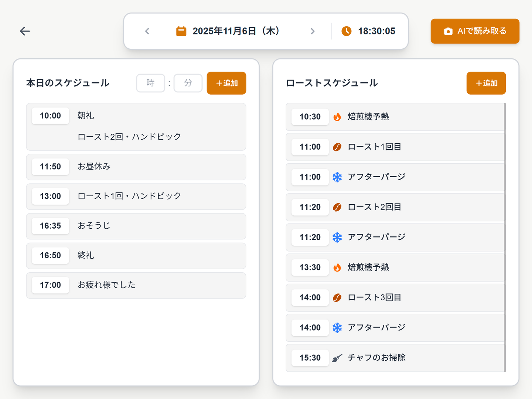Focus the 時 hour input field
The image size is (532, 399).
click(150, 83)
